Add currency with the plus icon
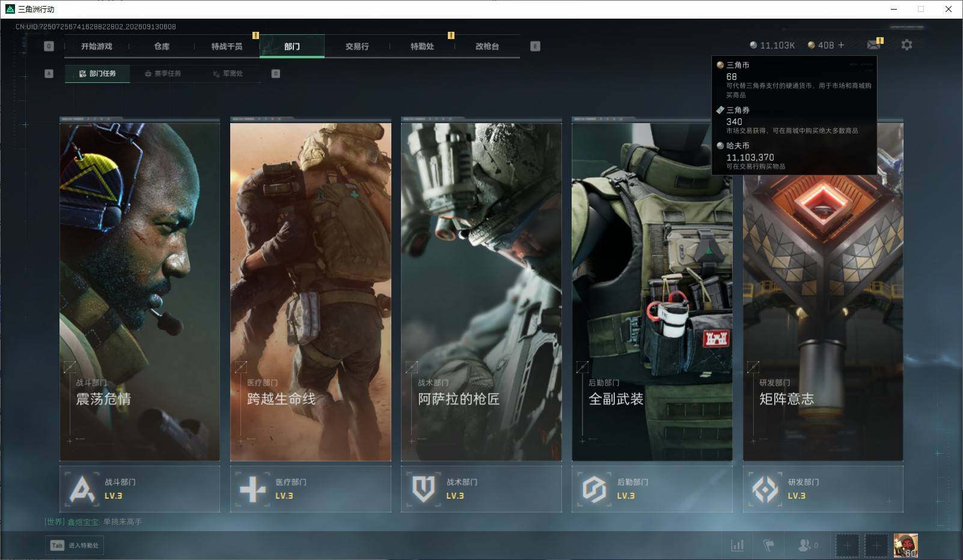This screenshot has height=560, width=963. [x=841, y=45]
